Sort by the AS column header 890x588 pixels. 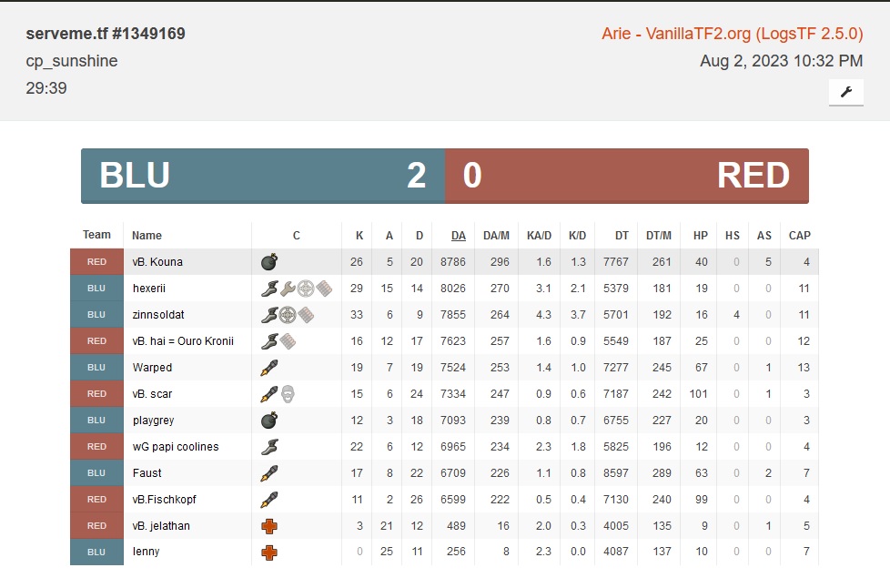[764, 236]
